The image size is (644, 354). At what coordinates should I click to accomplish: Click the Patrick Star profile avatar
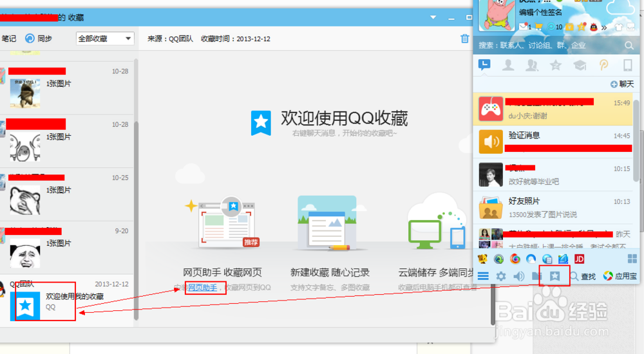pos(497,15)
